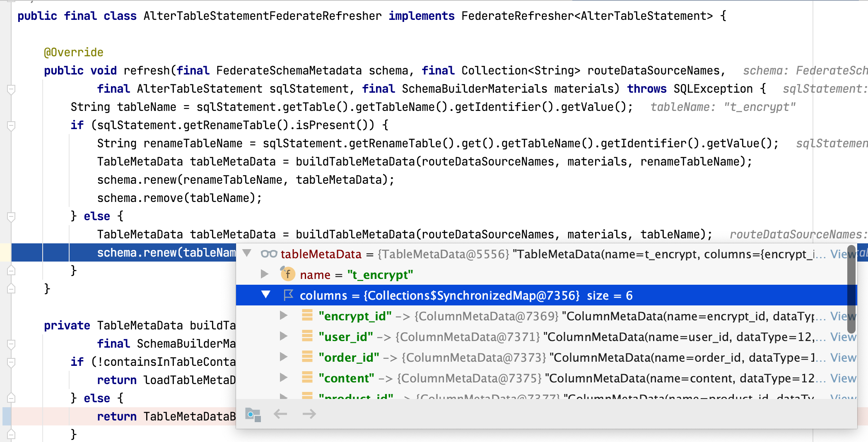
Task: Open View link on "order_id" row
Action: (x=843, y=358)
